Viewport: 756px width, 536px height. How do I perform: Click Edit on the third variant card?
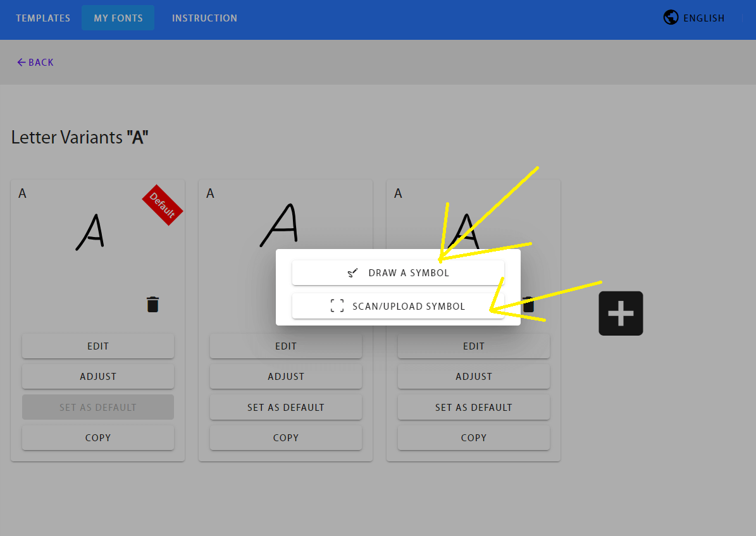[x=473, y=346]
